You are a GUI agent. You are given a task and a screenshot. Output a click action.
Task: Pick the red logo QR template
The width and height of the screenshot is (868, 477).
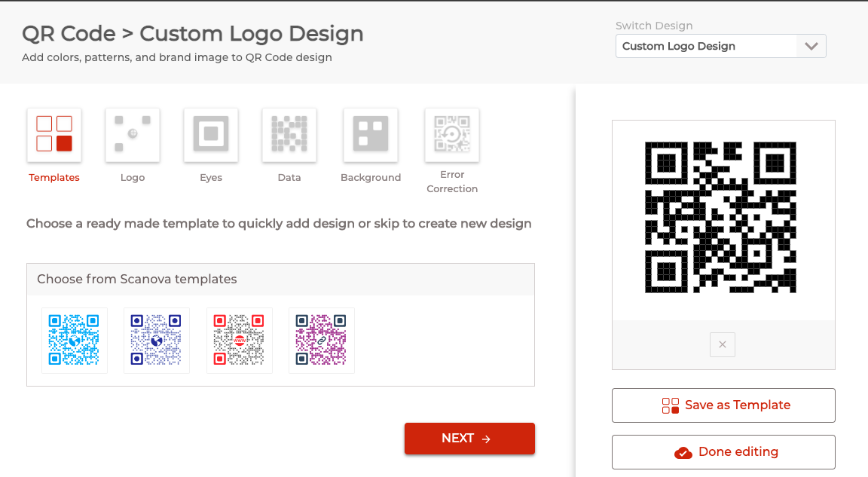pos(239,340)
